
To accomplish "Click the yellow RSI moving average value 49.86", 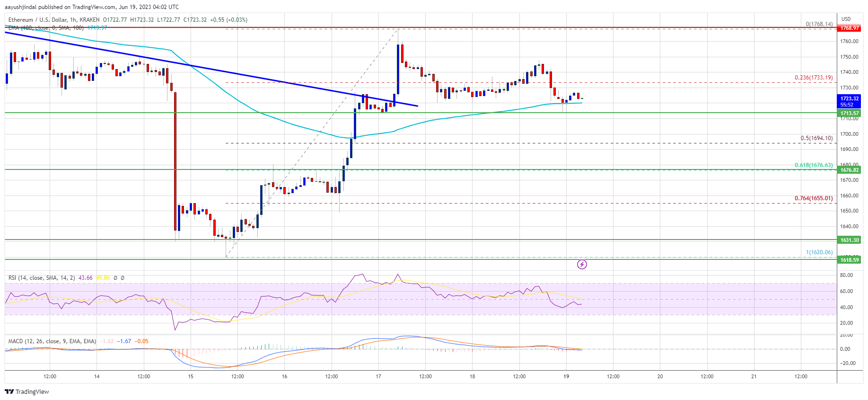I will [x=103, y=278].
